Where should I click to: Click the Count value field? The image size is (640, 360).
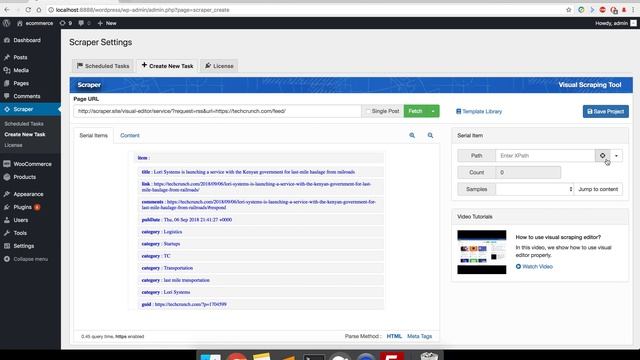[528, 172]
